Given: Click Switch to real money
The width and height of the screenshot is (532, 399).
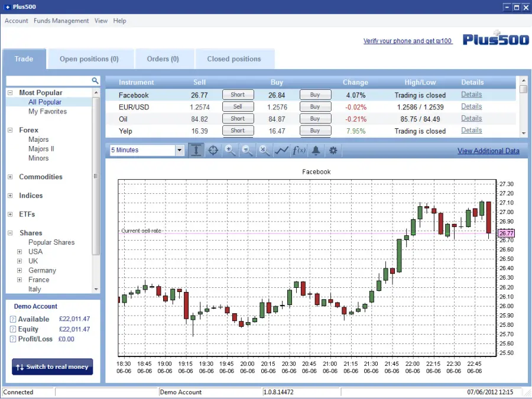Looking at the screenshot, I should pyautogui.click(x=52, y=367).
